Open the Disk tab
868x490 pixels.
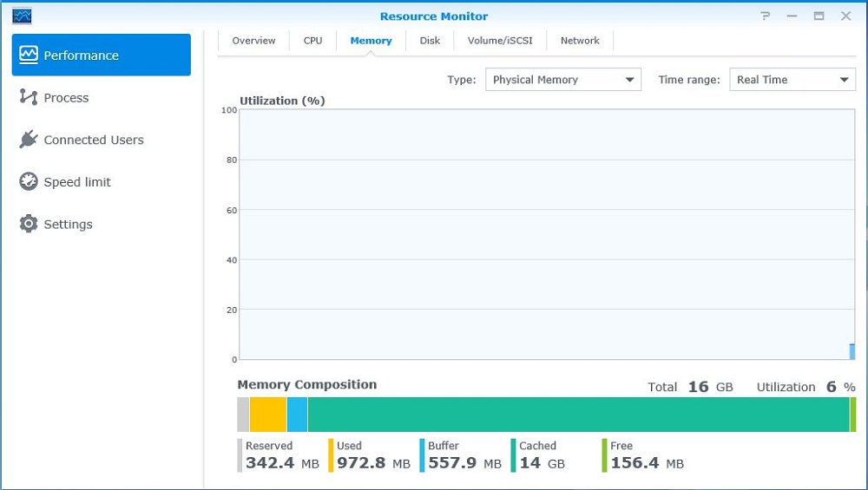pyautogui.click(x=430, y=41)
